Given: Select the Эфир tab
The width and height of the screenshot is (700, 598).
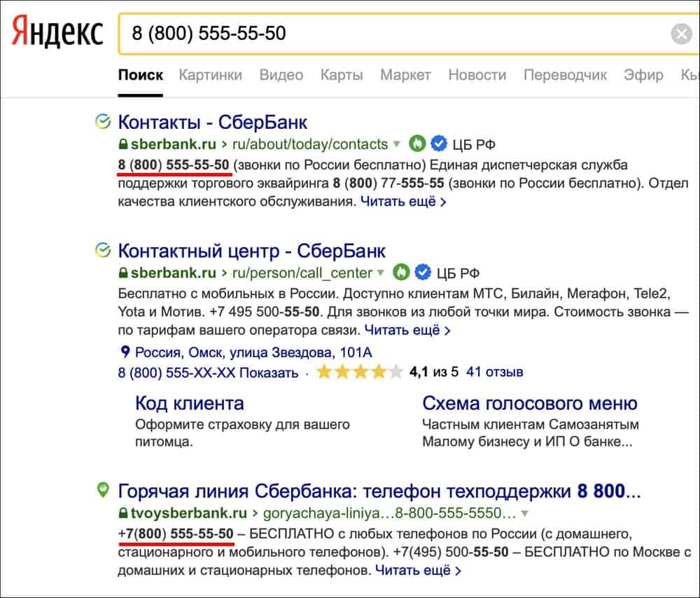Looking at the screenshot, I should click(643, 75).
